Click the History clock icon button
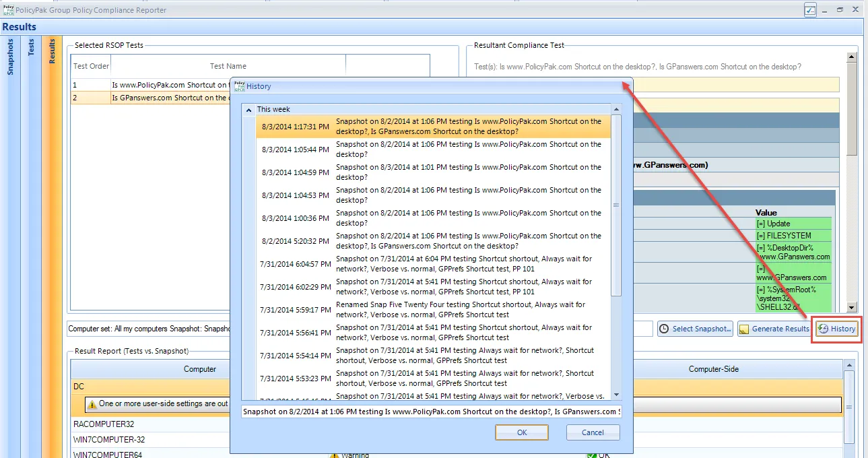The width and height of the screenshot is (868, 458). coord(823,329)
